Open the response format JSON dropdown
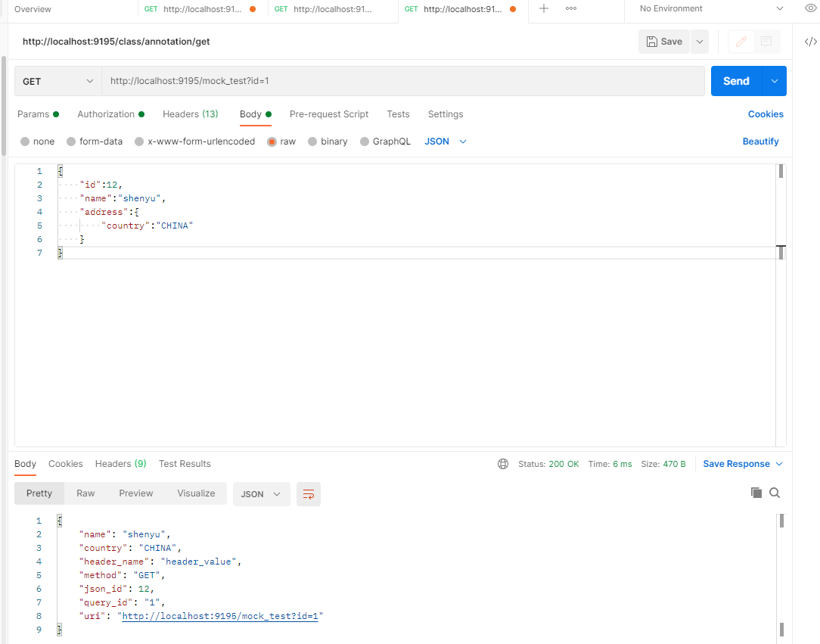 tap(261, 494)
